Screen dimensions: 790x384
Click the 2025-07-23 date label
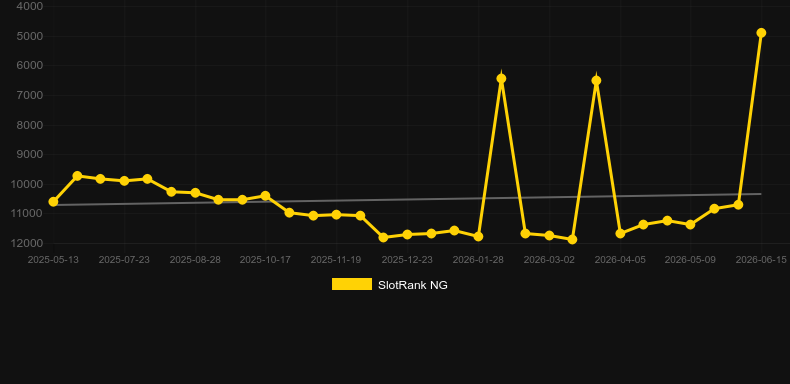point(124,260)
